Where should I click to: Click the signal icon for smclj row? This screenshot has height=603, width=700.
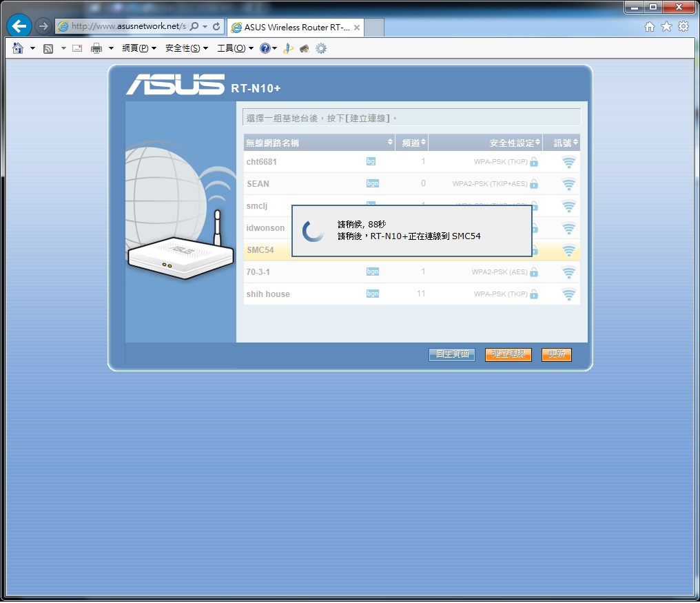point(568,206)
